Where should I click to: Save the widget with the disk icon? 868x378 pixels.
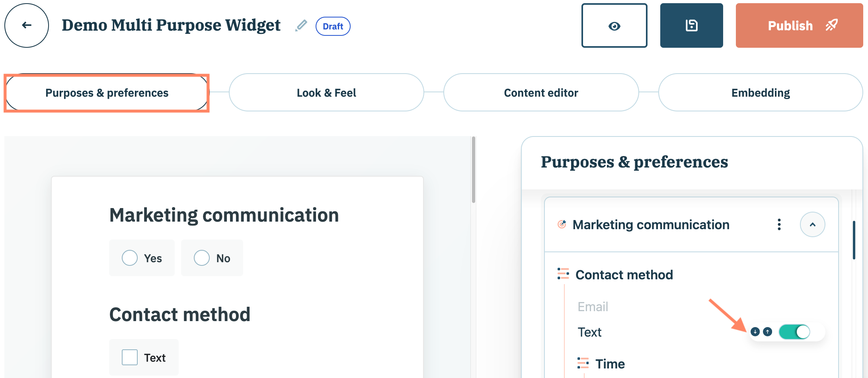coord(691,26)
